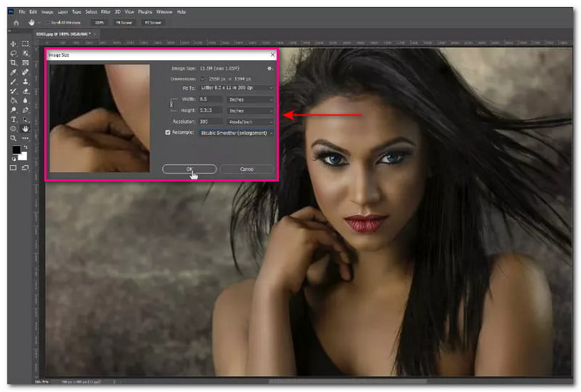Uncheck the Resample checkbox

point(168,133)
